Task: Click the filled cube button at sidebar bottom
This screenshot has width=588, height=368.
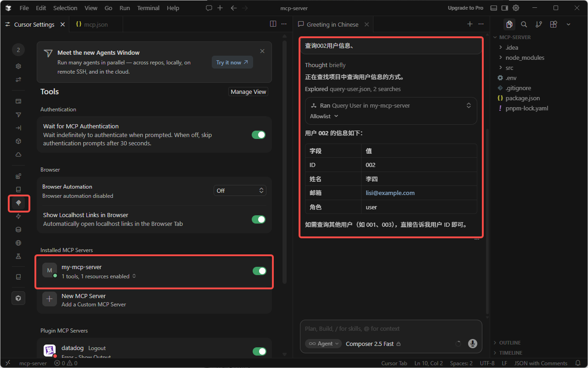Action: 18,298
